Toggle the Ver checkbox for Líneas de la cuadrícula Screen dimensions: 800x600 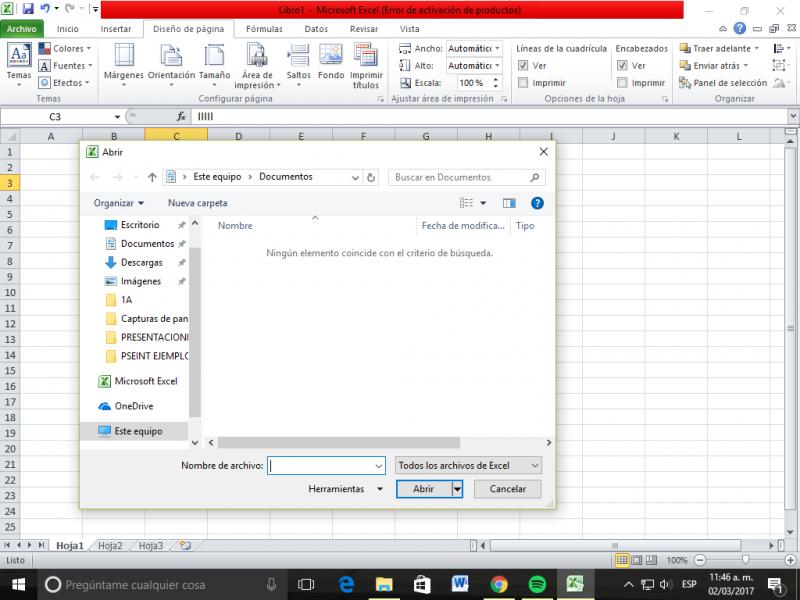point(523,66)
